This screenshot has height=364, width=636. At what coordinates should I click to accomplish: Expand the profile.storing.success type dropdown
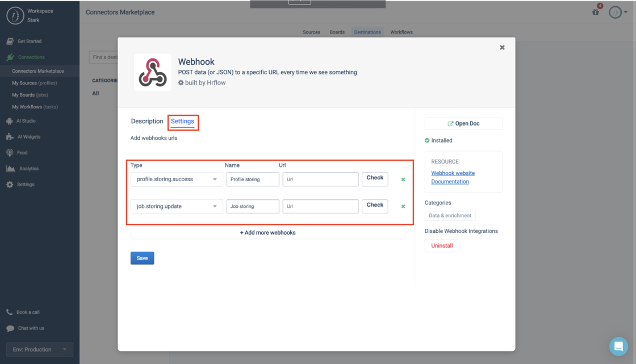point(177,179)
